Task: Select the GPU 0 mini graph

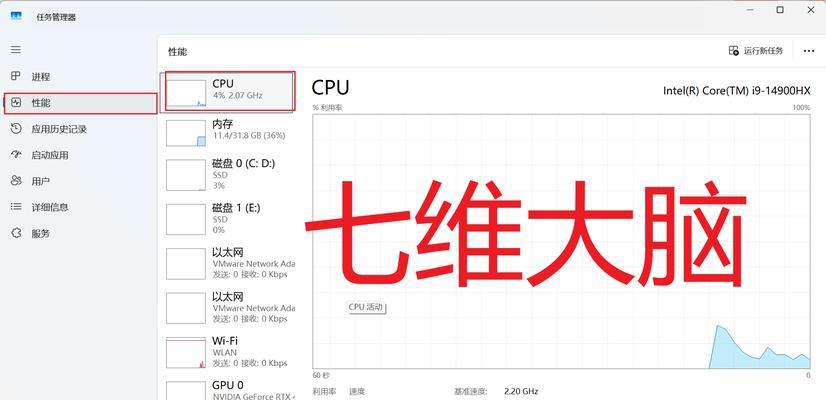Action: pos(186,391)
